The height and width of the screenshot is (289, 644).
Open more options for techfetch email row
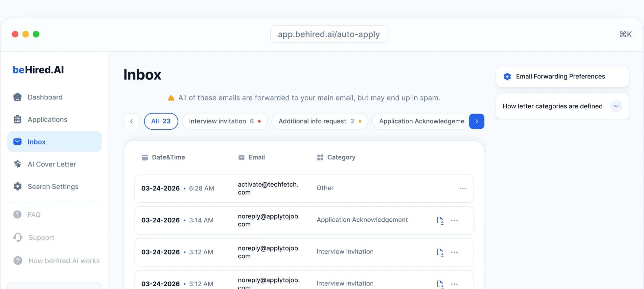click(x=463, y=189)
